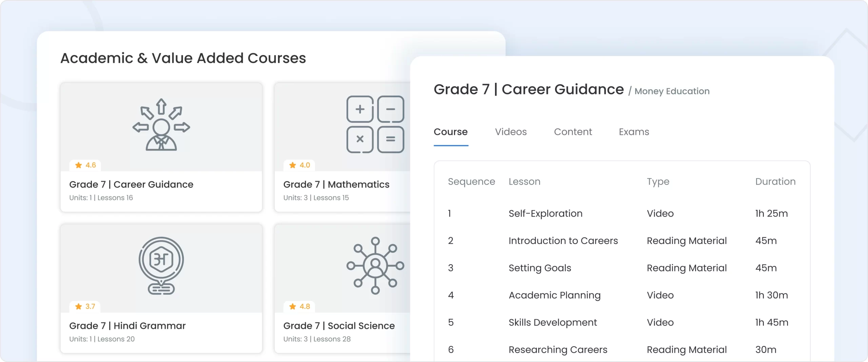868x362 pixels.
Task: Click the star icon beside 3.7 rating
Action: click(79, 306)
